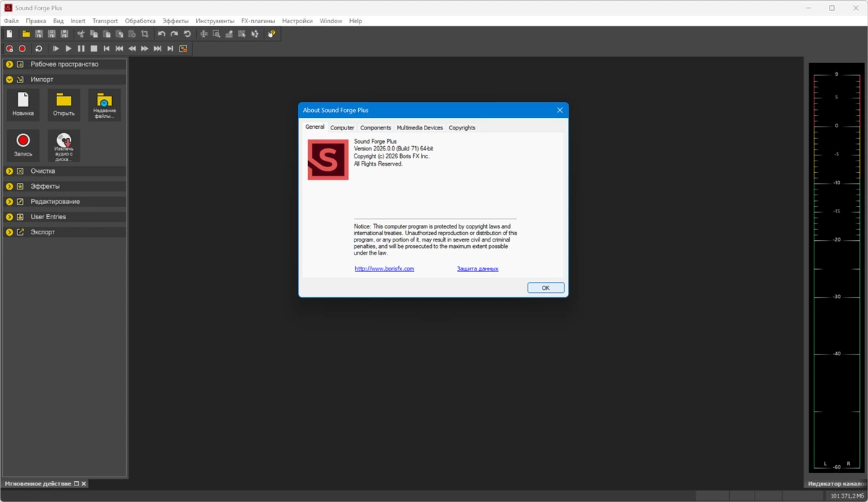The height and width of the screenshot is (502, 868).
Task: Close the About Sound Forge Plus dialog
Action: pos(560,110)
